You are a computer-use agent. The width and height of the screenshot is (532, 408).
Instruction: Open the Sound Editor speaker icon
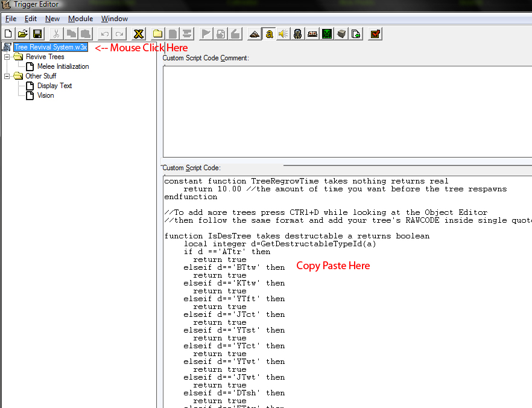(283, 34)
